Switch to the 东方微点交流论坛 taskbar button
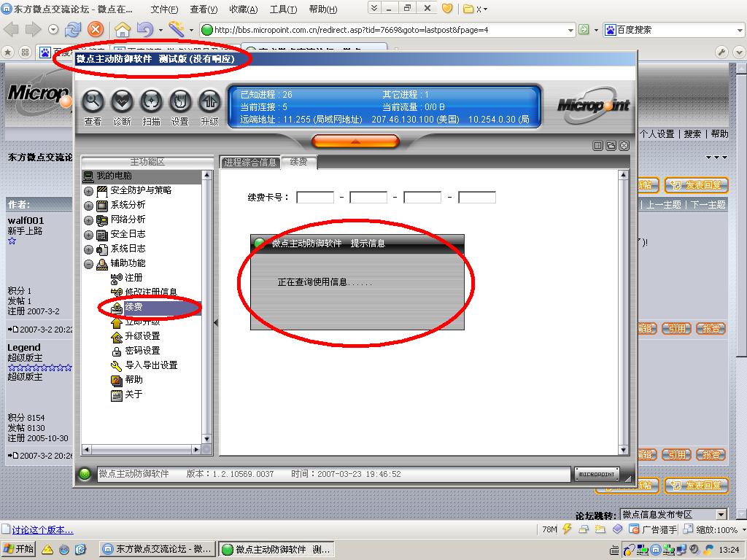The height and width of the screenshot is (560, 747). [x=158, y=550]
